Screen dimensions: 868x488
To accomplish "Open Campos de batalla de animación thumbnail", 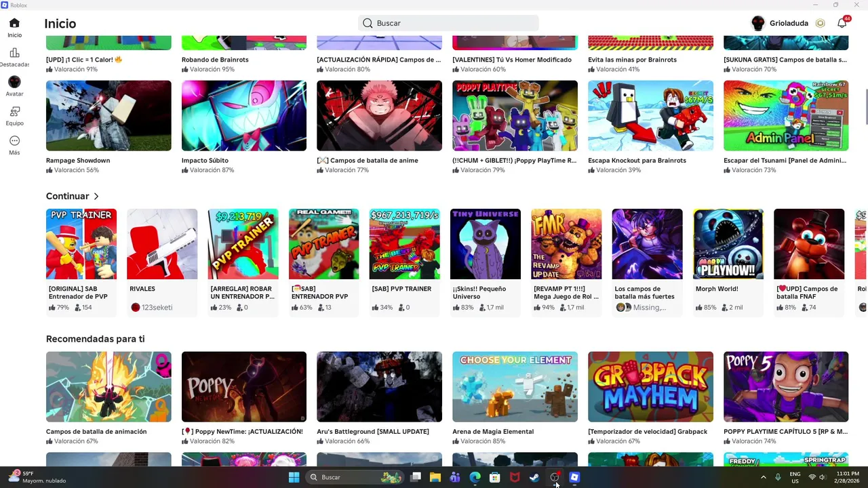I will tap(108, 387).
